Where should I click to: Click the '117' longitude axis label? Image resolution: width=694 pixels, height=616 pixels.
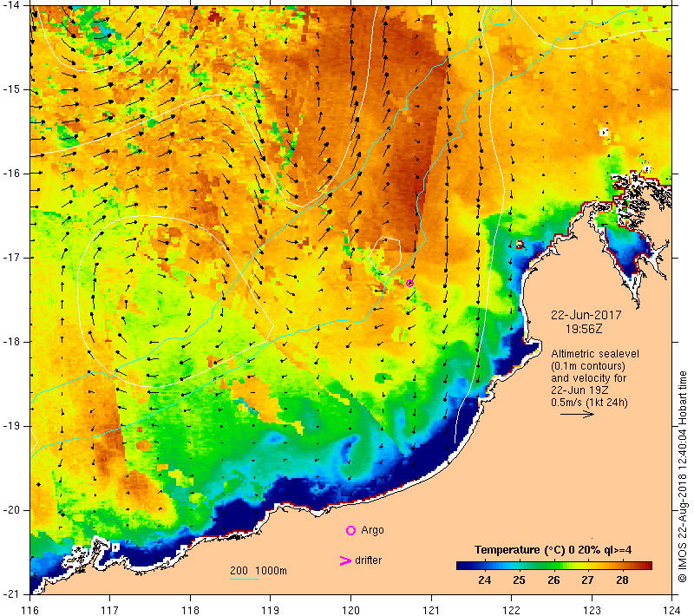pos(110,610)
